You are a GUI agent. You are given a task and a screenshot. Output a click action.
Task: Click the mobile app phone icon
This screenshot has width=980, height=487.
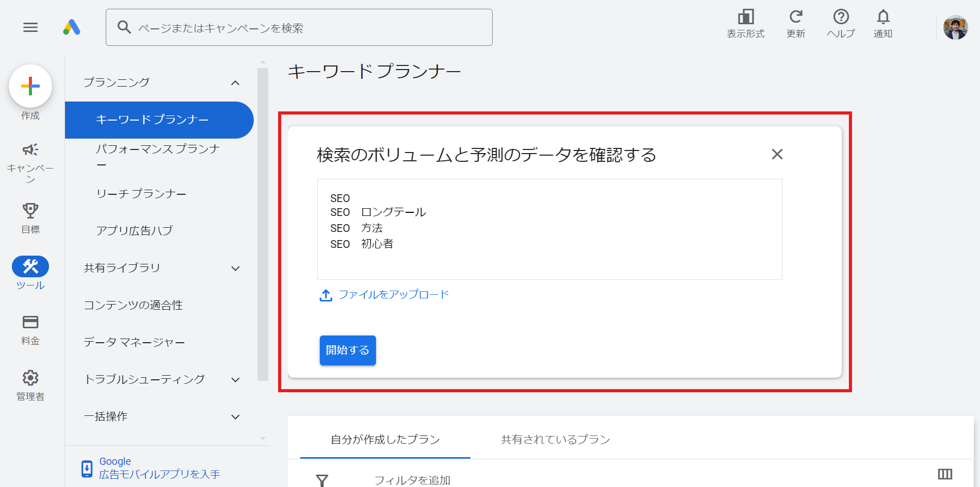coord(87,468)
